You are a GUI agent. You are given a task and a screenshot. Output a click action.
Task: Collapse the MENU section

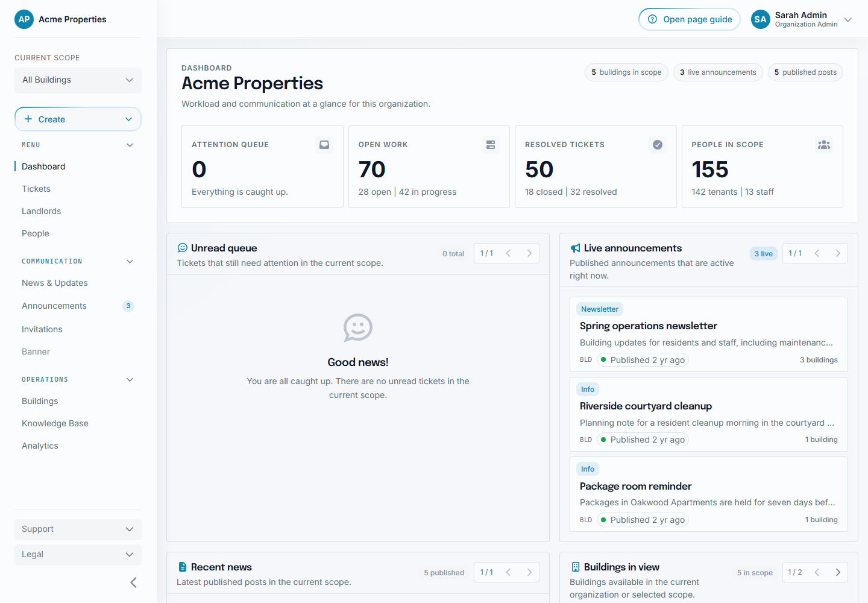[130, 145]
